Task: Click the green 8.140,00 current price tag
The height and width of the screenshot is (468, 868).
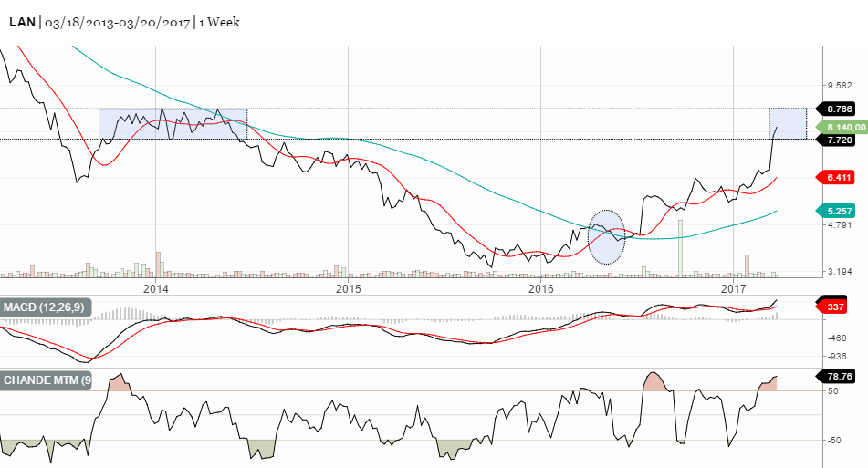Action: point(837,128)
